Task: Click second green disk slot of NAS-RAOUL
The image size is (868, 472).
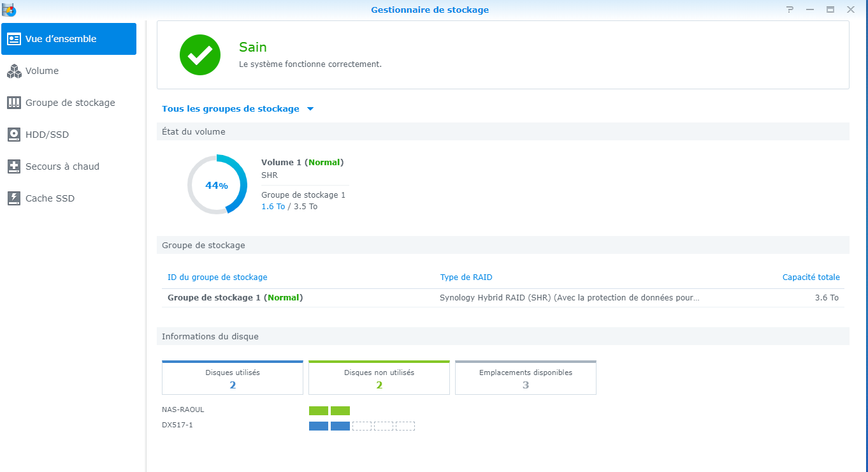Action: pos(340,411)
